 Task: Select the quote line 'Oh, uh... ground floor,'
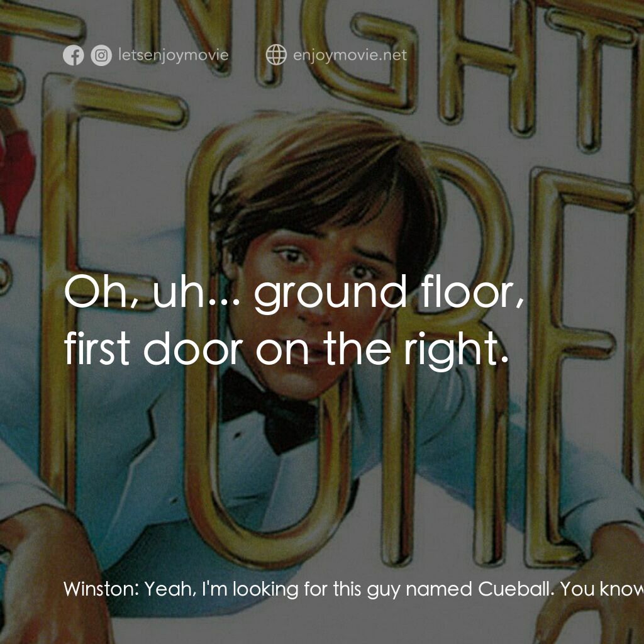[294, 292]
